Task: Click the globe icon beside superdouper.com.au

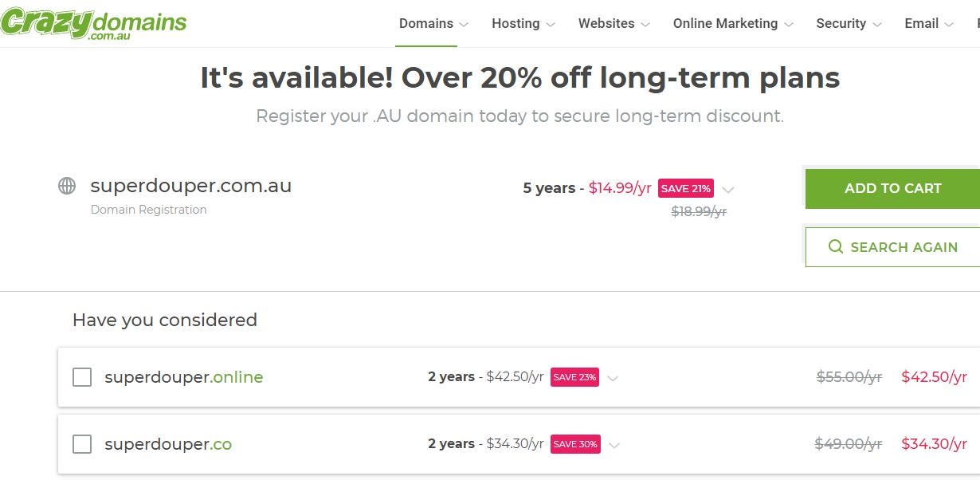Action: (67, 186)
